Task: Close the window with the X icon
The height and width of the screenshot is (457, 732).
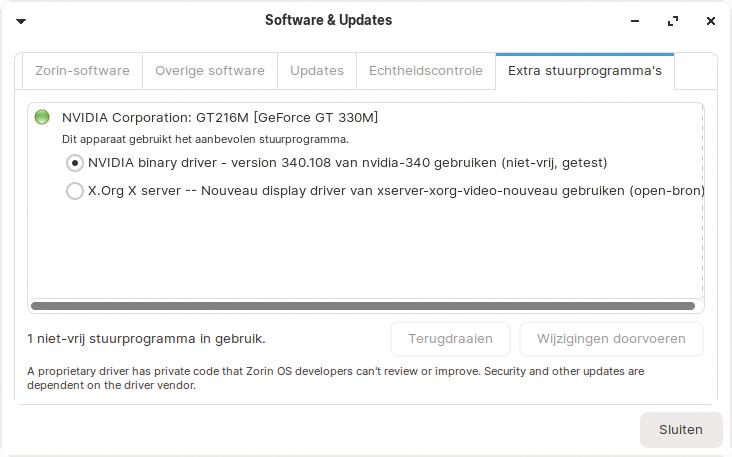Action: [710, 20]
